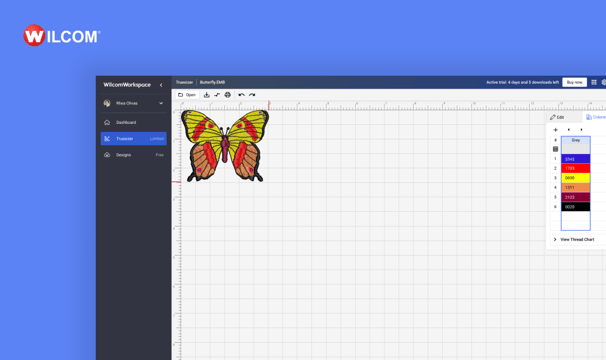The width and height of the screenshot is (606, 360).
Task: Click the download design icon in toolbar
Action: [207, 95]
